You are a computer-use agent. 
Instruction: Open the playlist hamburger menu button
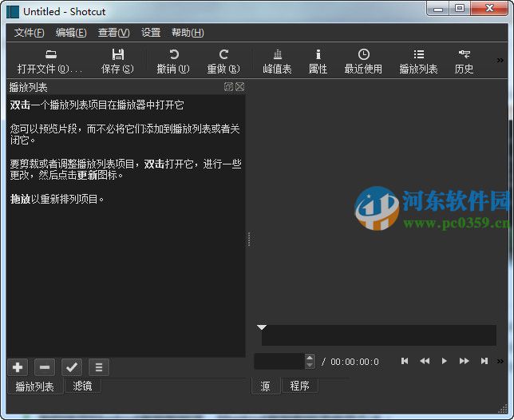pyautogui.click(x=99, y=367)
